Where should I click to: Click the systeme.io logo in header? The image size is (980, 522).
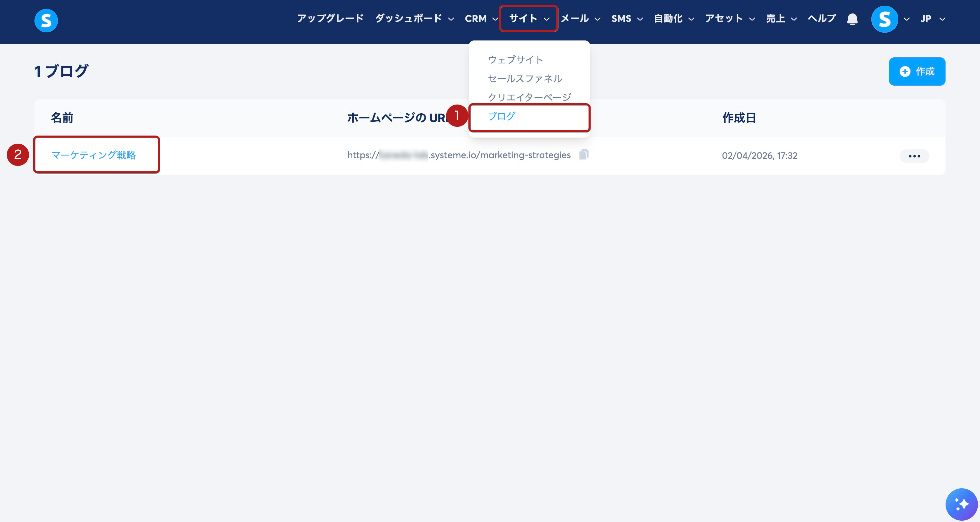(46, 21)
